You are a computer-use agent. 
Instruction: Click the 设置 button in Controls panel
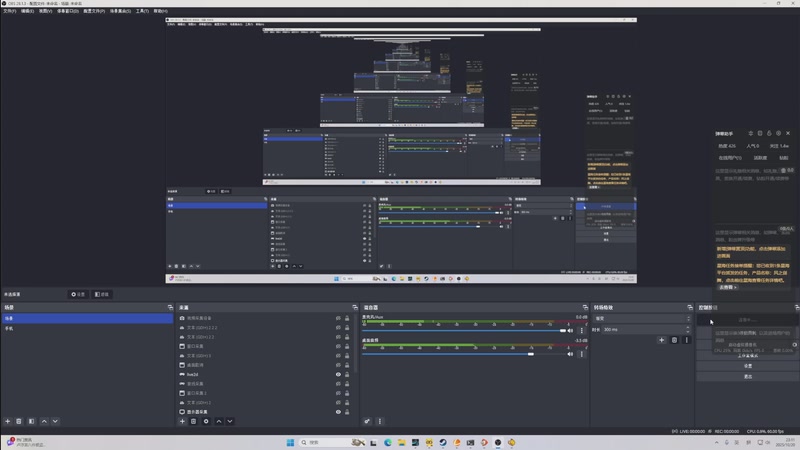(747, 366)
